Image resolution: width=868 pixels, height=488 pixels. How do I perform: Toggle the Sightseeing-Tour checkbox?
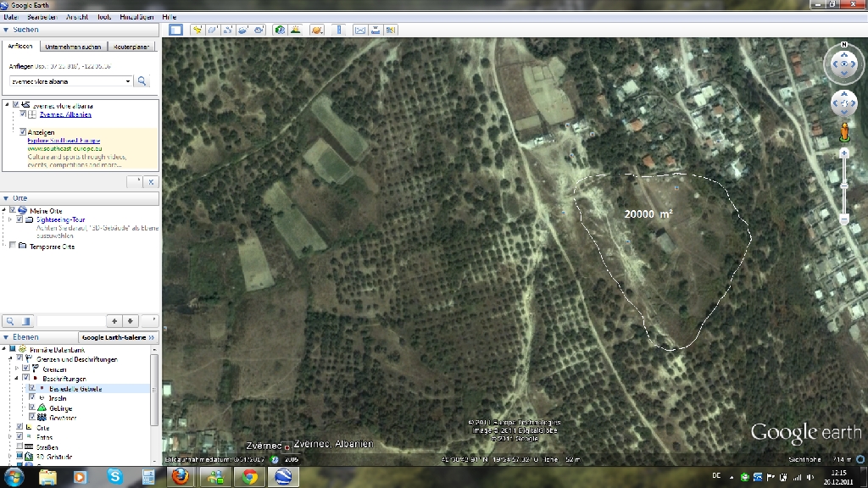coord(19,219)
